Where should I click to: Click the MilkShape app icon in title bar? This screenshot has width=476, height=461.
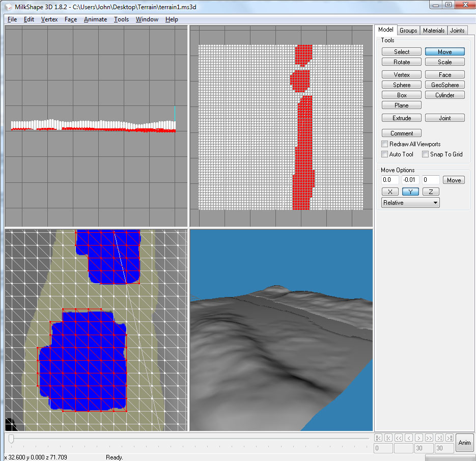tap(8, 7)
